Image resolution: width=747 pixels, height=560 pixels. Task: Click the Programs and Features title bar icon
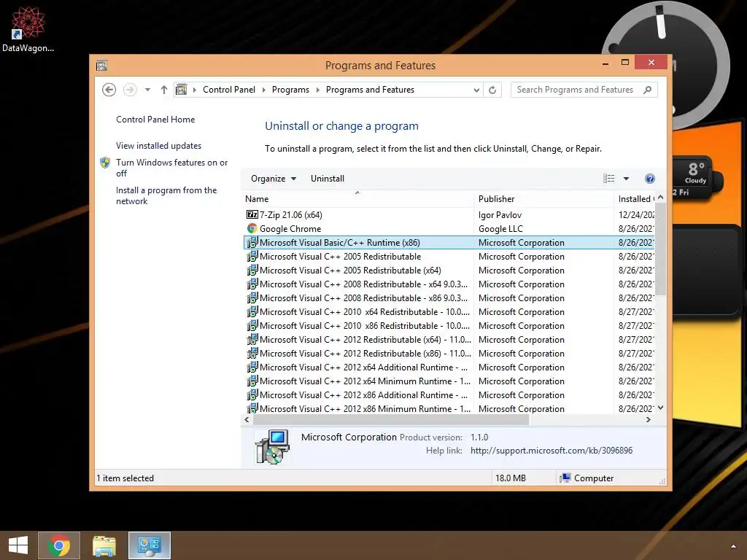(101, 65)
